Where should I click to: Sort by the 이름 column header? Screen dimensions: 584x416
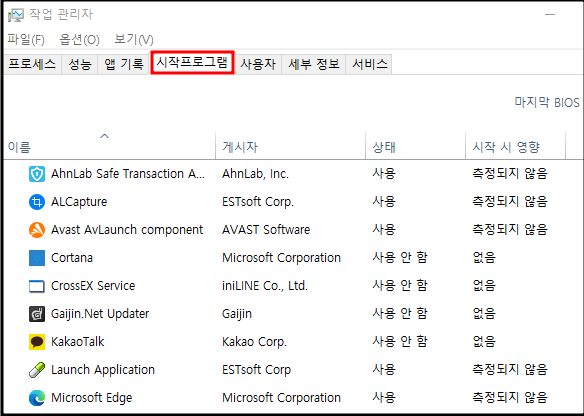110,145
